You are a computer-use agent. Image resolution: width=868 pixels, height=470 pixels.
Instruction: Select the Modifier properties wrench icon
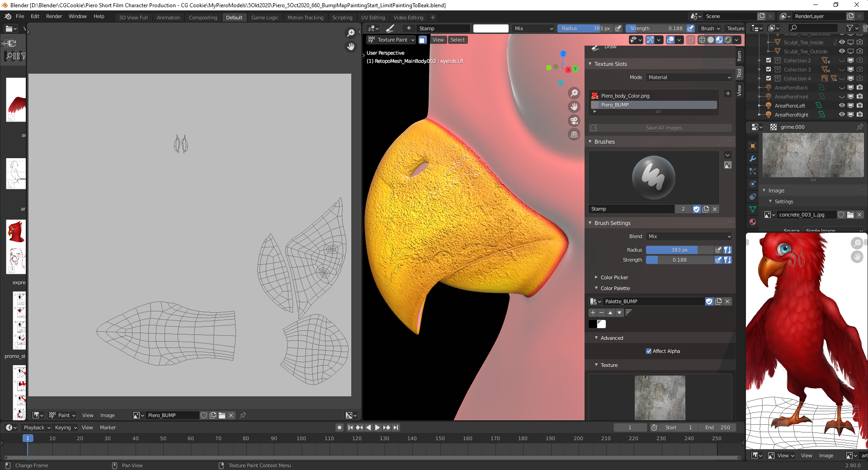(752, 159)
